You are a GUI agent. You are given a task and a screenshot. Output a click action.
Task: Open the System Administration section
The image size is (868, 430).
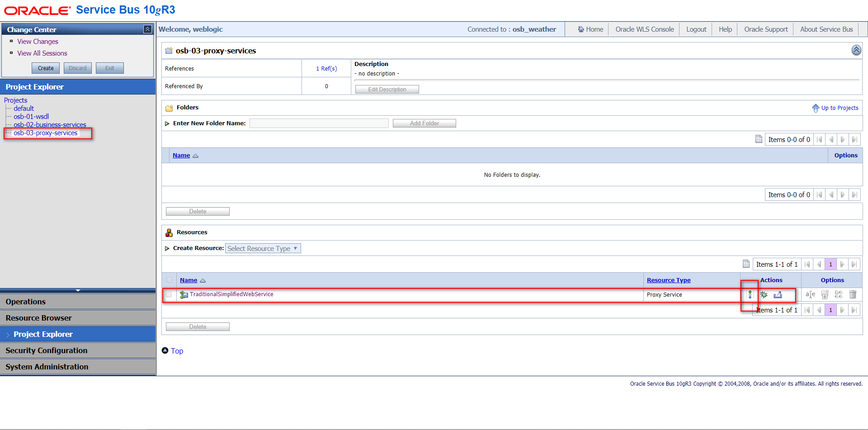(x=78, y=367)
